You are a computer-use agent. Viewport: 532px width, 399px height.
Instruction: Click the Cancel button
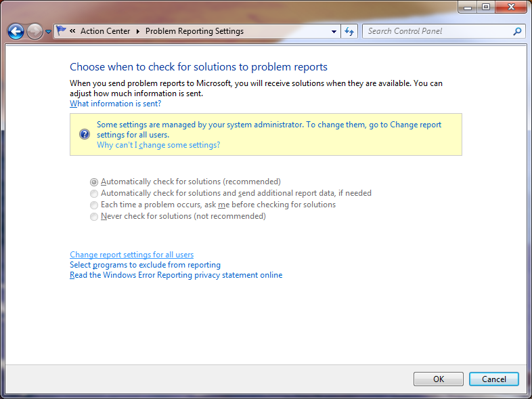point(494,379)
